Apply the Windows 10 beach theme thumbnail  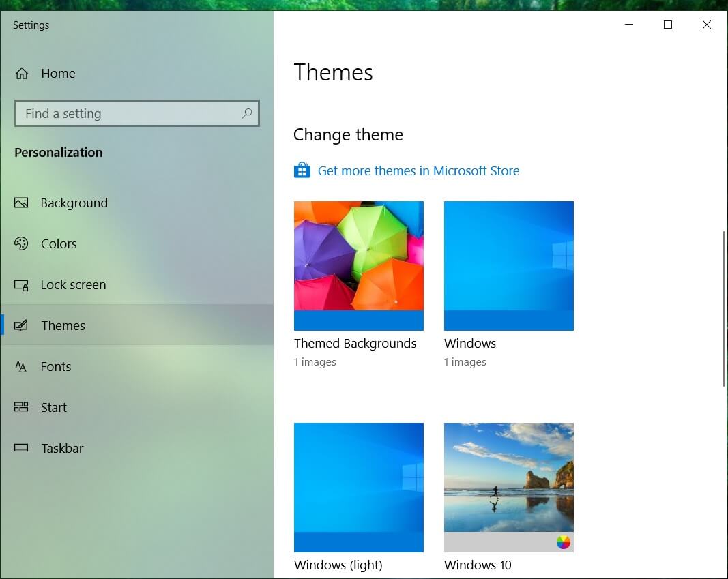pos(508,487)
